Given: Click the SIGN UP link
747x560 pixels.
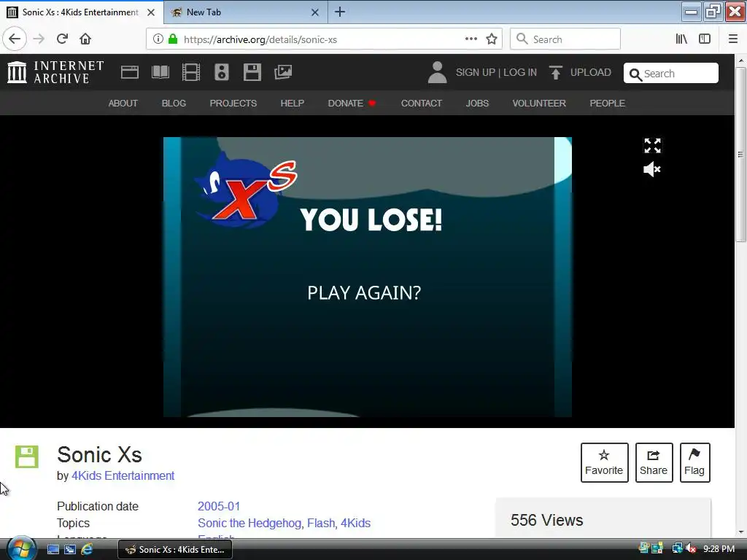Looking at the screenshot, I should [476, 72].
